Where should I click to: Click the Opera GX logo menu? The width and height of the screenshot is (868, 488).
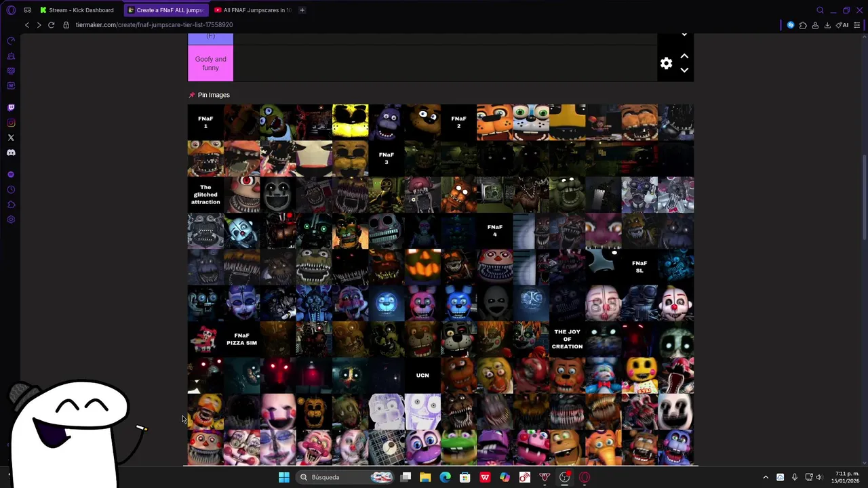(11, 10)
